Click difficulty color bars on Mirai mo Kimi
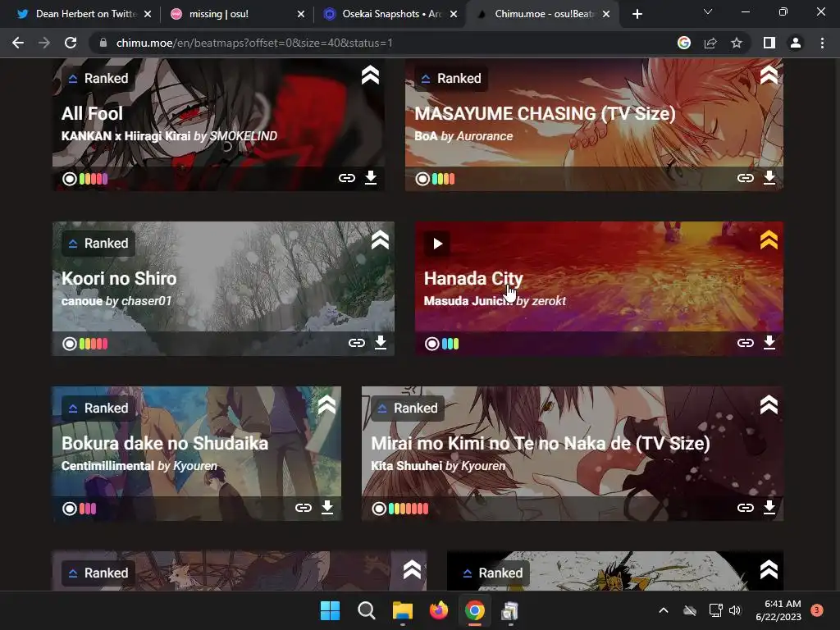Viewport: 840px width, 630px height. tap(409, 509)
